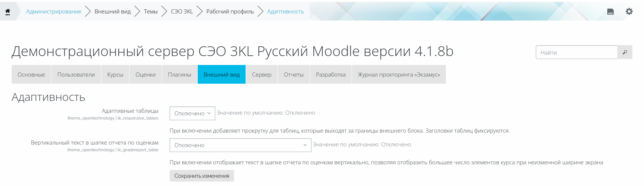Image resolution: width=644 pixels, height=186 pixels.
Task: Open the Оценки tab
Action: [x=146, y=74]
